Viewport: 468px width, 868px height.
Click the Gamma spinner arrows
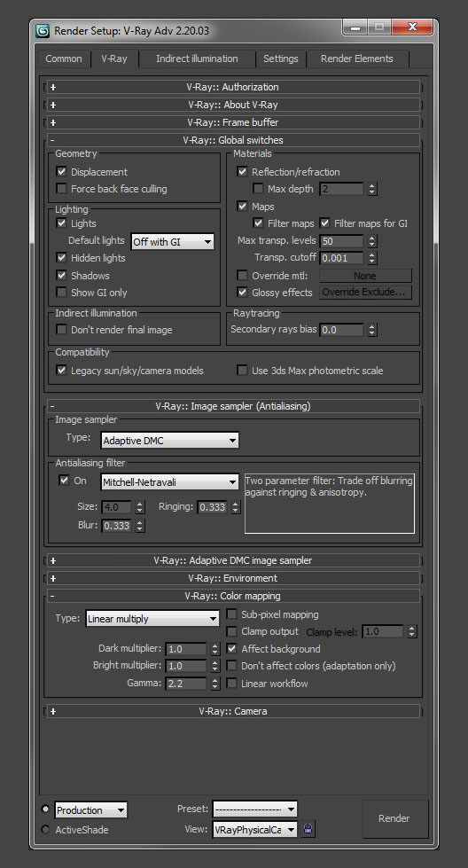coord(214,683)
